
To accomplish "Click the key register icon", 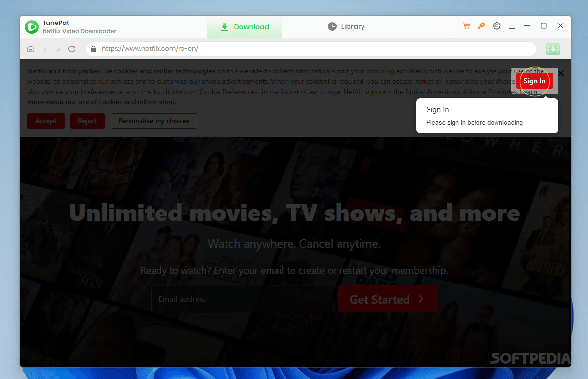I will click(x=482, y=26).
